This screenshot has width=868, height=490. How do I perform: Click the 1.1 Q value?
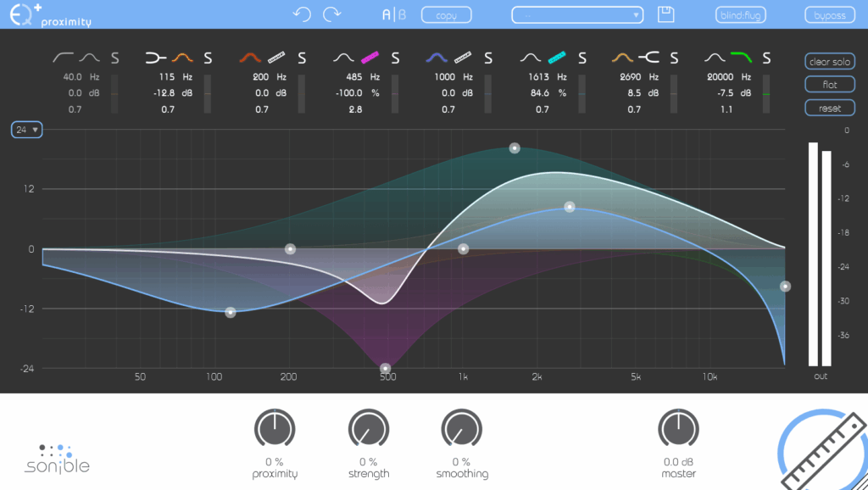click(726, 109)
